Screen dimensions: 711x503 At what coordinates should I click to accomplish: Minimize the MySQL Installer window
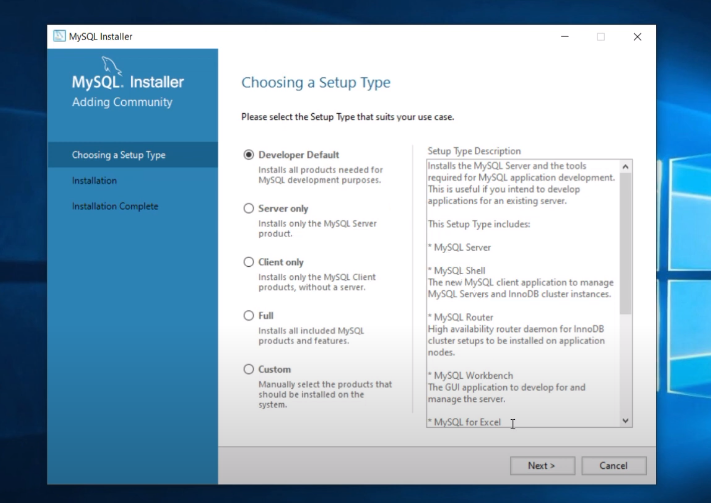[565, 37]
